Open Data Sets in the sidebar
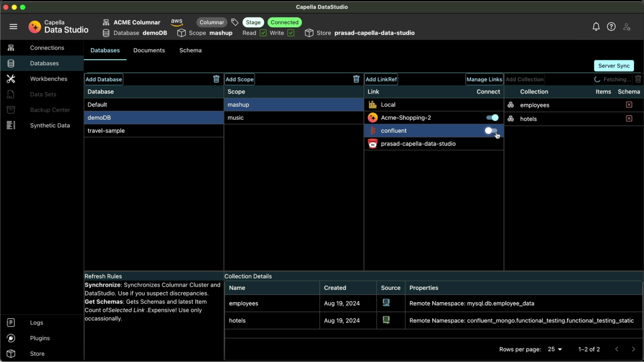The height and width of the screenshot is (362, 644). click(x=42, y=94)
